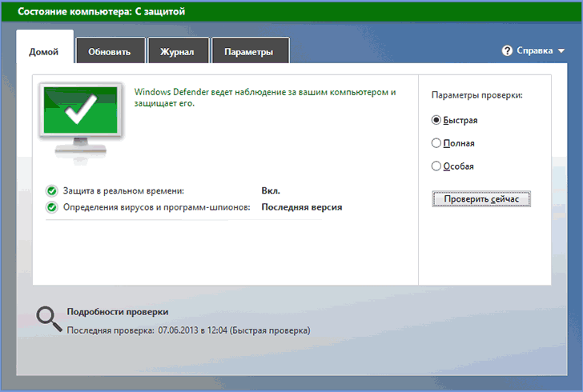Click the magnifier icon near Подробности проверки
583x392 pixels.
pyautogui.click(x=49, y=318)
